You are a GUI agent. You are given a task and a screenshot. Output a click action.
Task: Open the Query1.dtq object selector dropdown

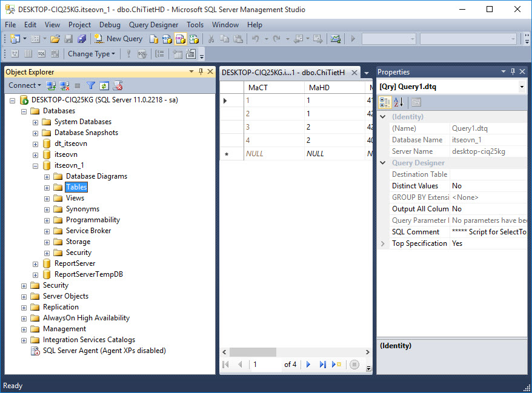522,87
